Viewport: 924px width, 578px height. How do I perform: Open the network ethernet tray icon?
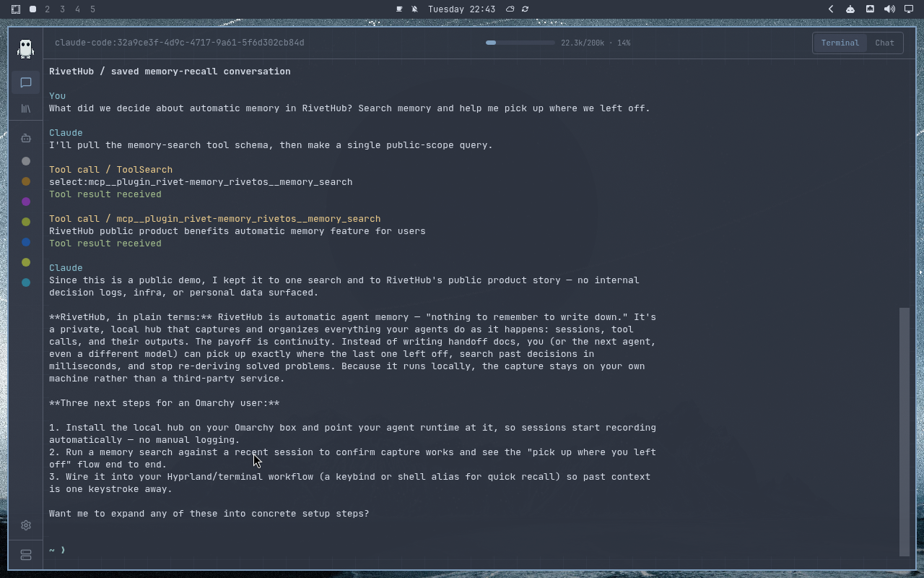point(870,9)
